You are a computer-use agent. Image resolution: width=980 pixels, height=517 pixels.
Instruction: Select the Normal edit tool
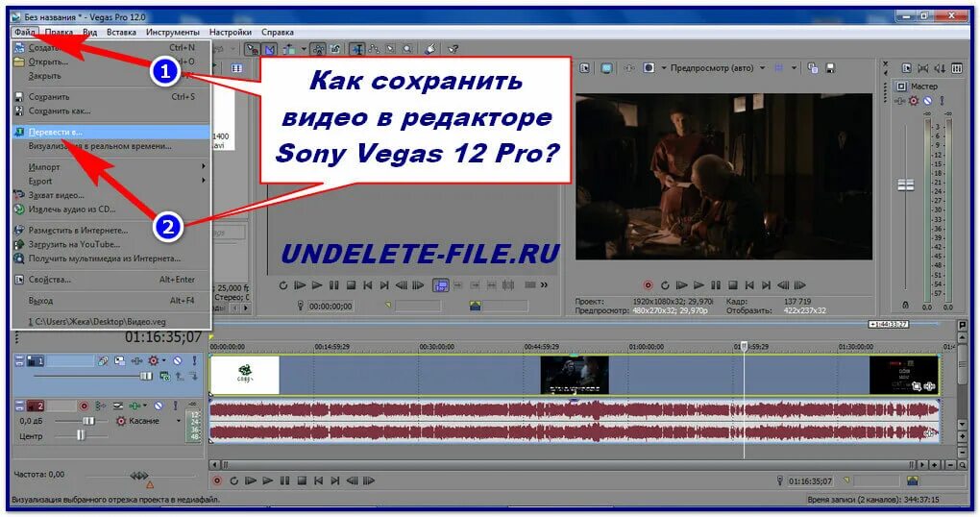(x=356, y=49)
